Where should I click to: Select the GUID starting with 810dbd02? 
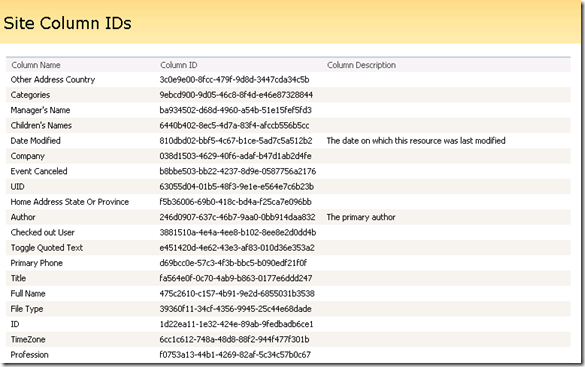pos(236,141)
